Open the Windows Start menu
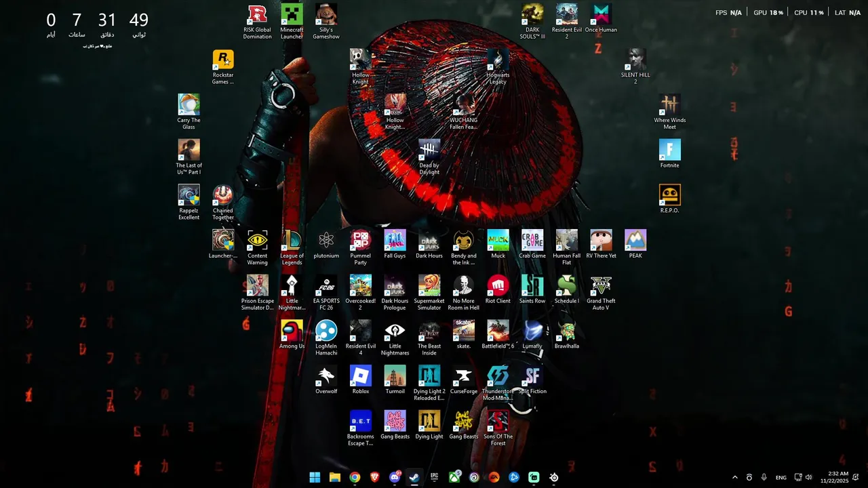Image resolution: width=868 pixels, height=488 pixels. pyautogui.click(x=315, y=477)
